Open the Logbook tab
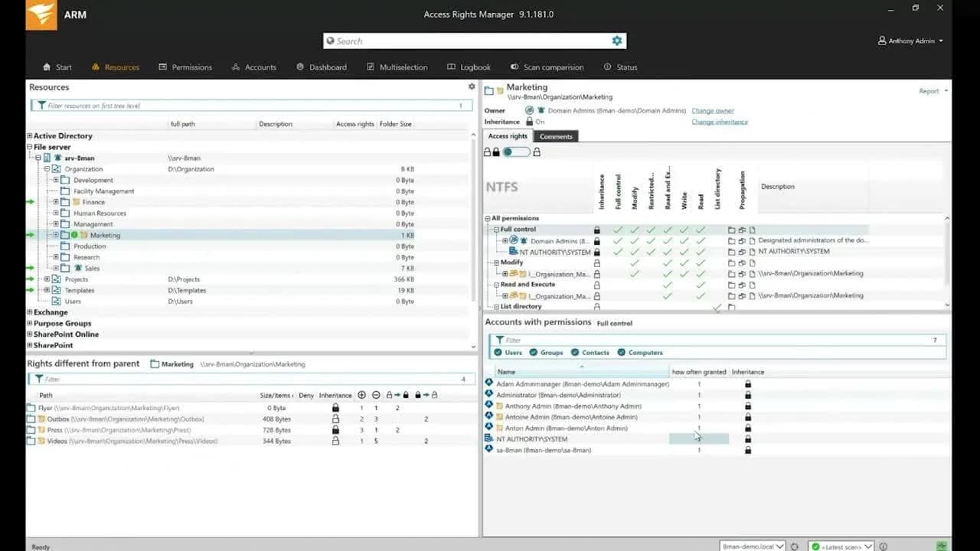This screenshot has width=980, height=551. (469, 67)
